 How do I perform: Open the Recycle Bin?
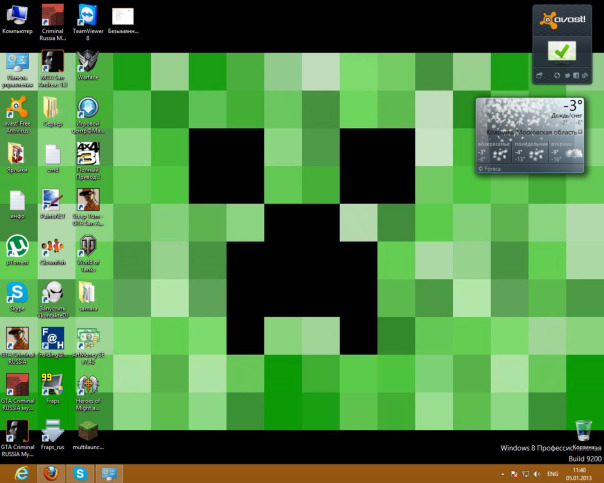tap(584, 432)
